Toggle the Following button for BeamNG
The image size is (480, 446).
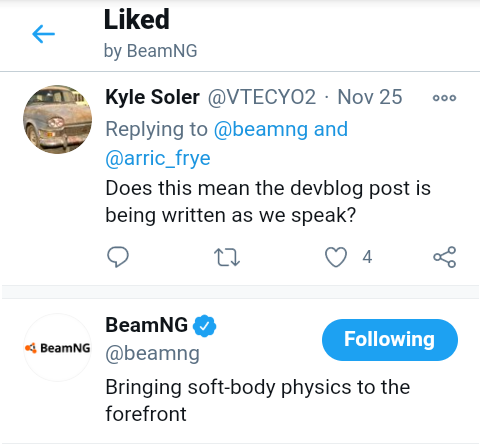click(390, 340)
